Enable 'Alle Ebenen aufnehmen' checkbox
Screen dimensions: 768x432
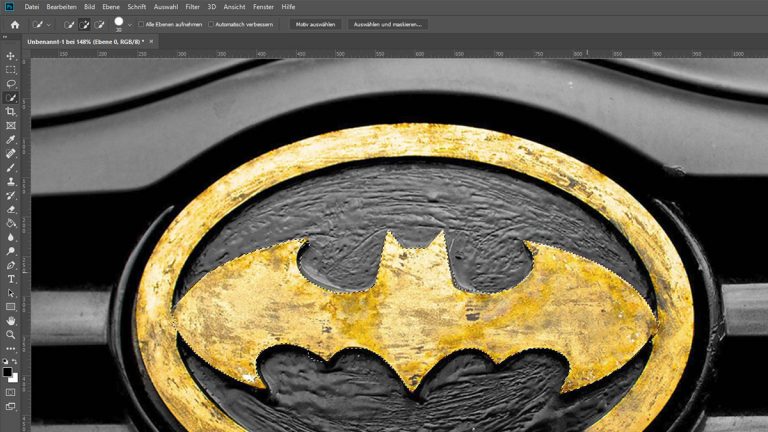click(x=141, y=24)
